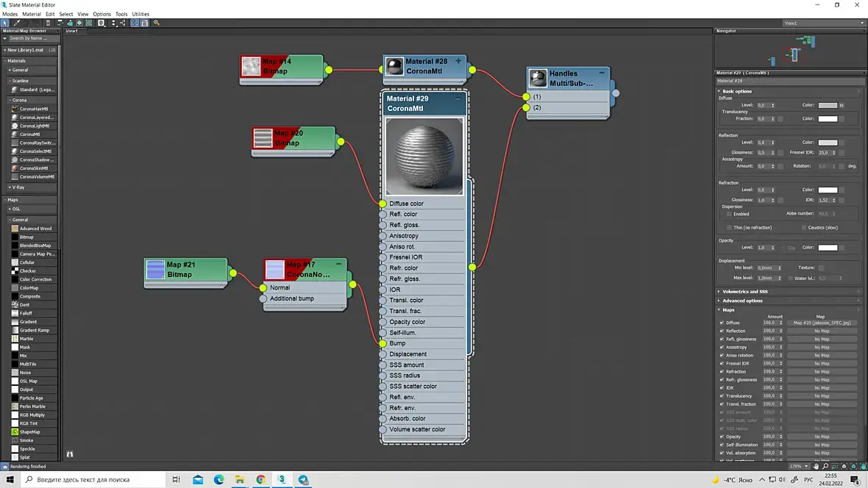Toggle Show Shaded Material in Viewport icon
Viewport: 868px width, 488px height.
click(x=79, y=24)
